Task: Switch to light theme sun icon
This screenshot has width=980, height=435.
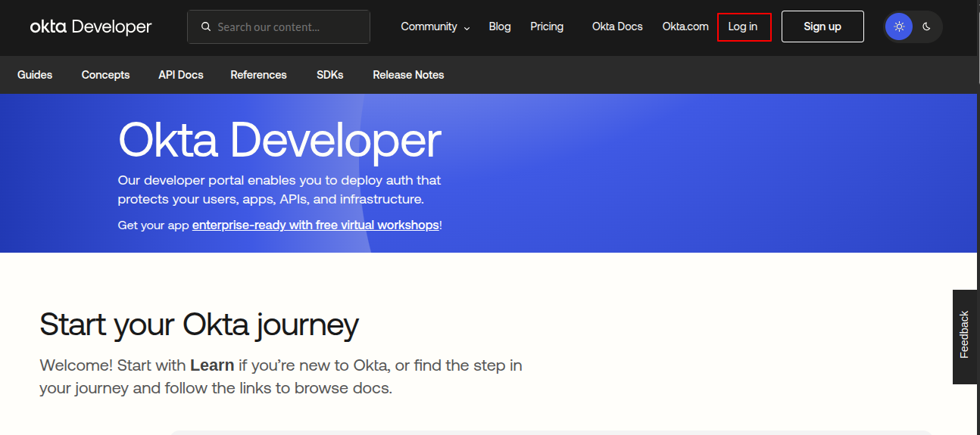Action: (x=899, y=26)
